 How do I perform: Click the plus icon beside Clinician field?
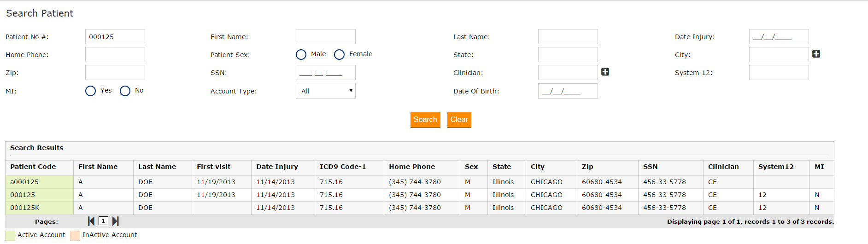[x=605, y=72]
